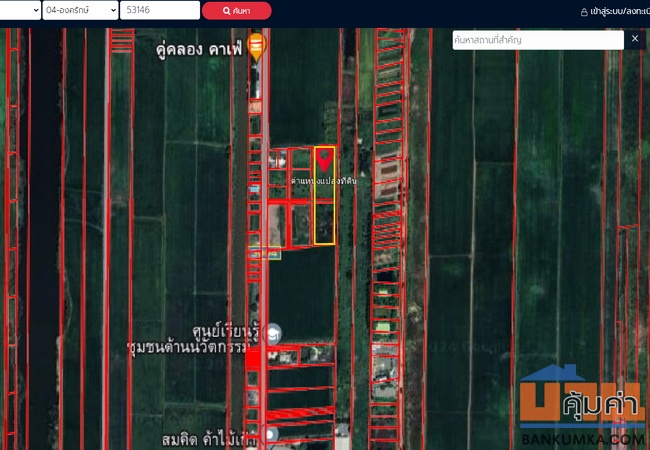Close the place search box with the X

(x=635, y=40)
